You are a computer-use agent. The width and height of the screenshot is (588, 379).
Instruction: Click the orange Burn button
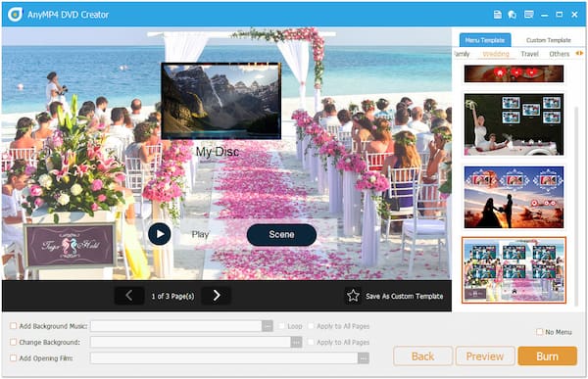point(547,355)
